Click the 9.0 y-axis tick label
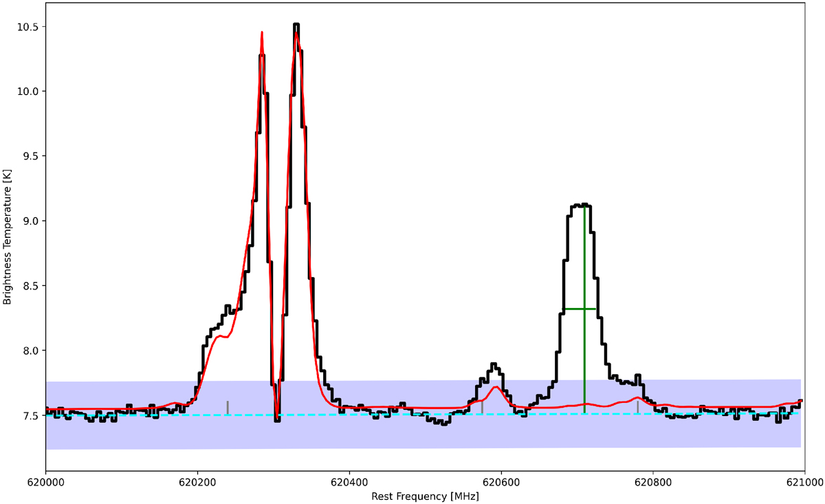This screenshot has height=504, width=825. coord(29,221)
